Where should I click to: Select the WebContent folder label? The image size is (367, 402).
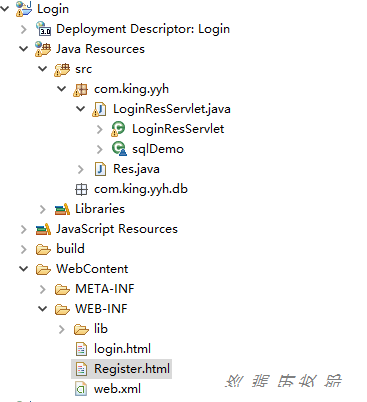pos(92,269)
